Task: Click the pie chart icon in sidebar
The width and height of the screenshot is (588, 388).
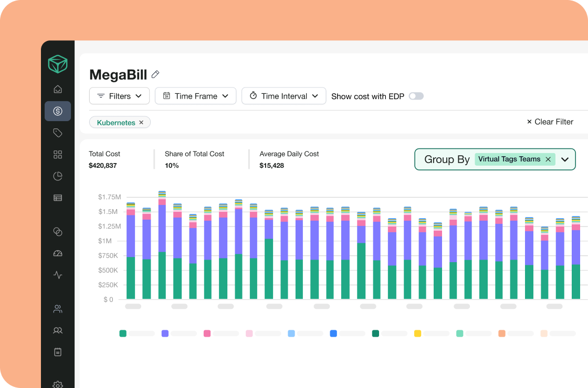Action: [58, 176]
